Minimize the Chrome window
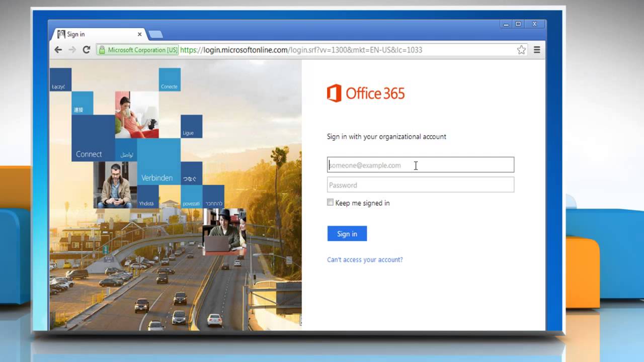Screen dimensions: 644x362 [505, 24]
